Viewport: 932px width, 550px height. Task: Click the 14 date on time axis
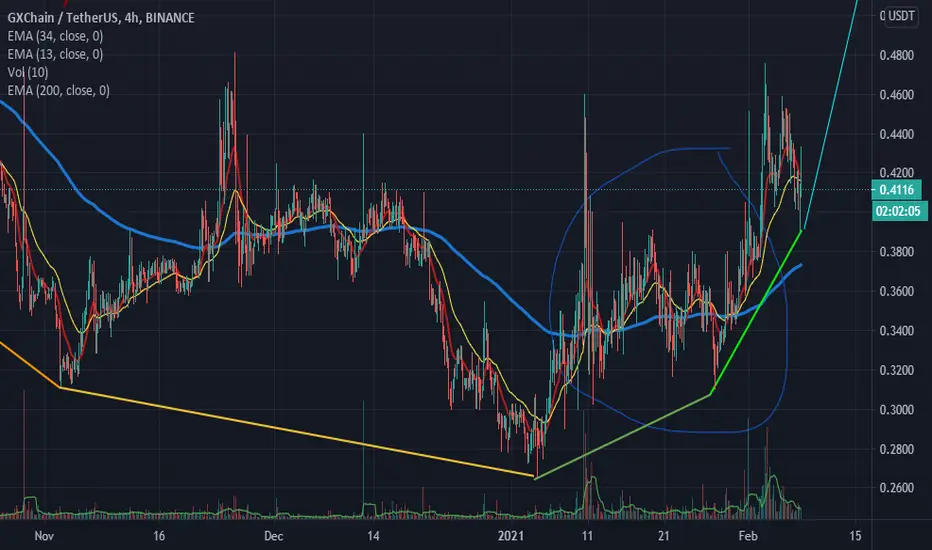[373, 536]
